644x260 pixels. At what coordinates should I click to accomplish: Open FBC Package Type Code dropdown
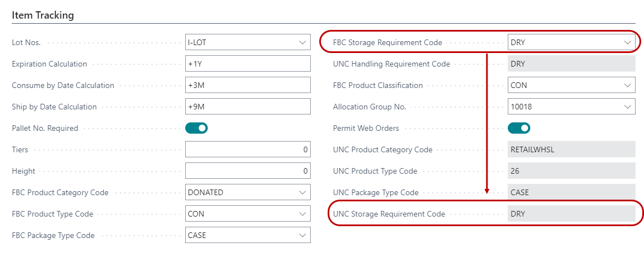(x=303, y=235)
